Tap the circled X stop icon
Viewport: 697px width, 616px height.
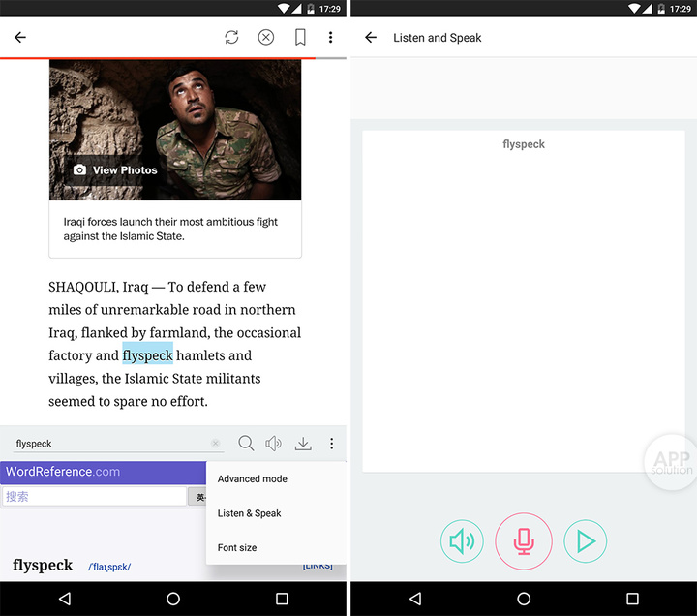[x=266, y=38]
